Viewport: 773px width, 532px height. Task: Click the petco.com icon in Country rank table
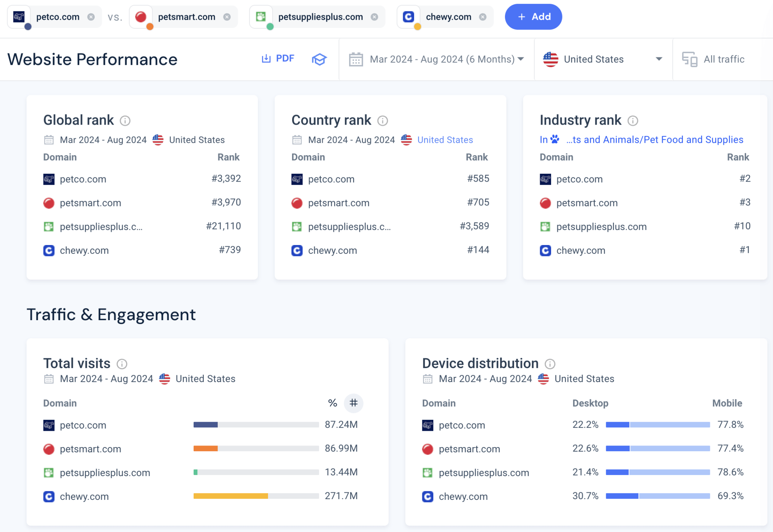[x=297, y=179]
